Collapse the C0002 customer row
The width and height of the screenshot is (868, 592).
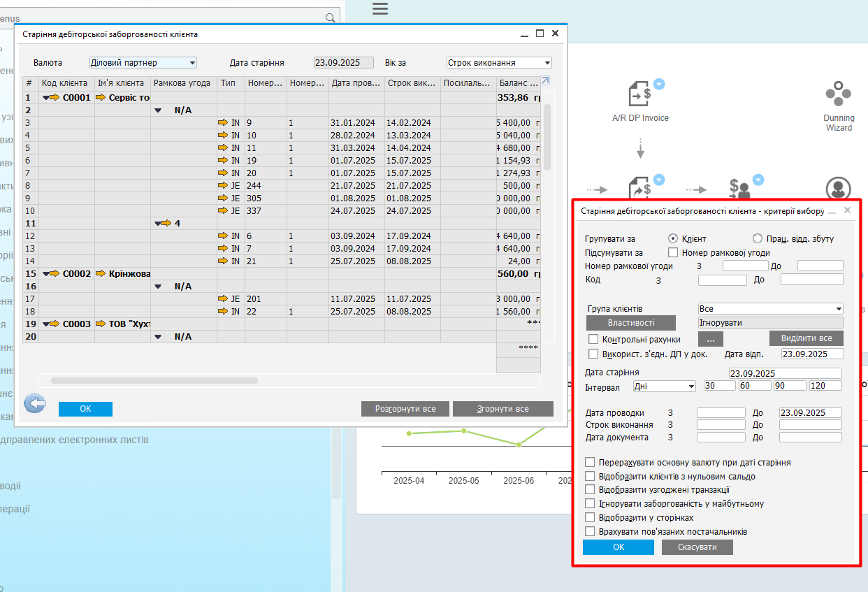46,274
